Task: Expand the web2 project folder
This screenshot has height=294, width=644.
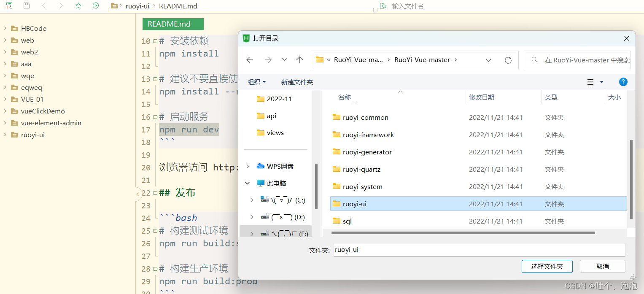Action: point(5,52)
